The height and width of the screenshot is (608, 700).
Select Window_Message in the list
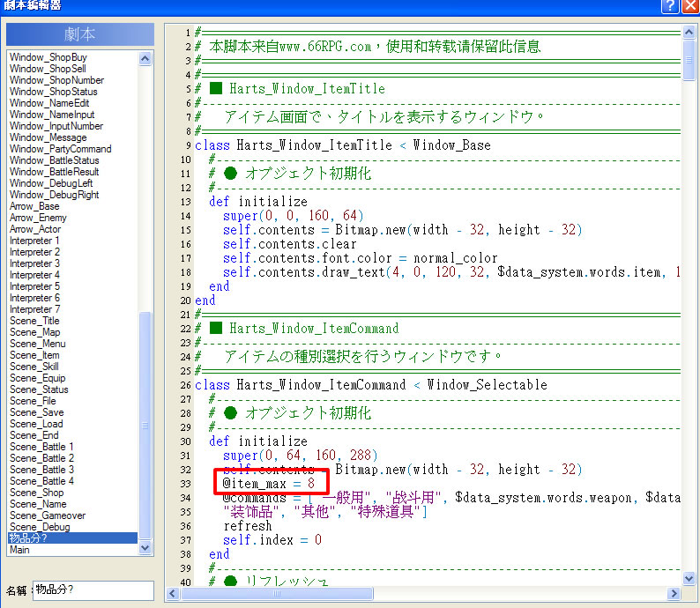click(48, 137)
